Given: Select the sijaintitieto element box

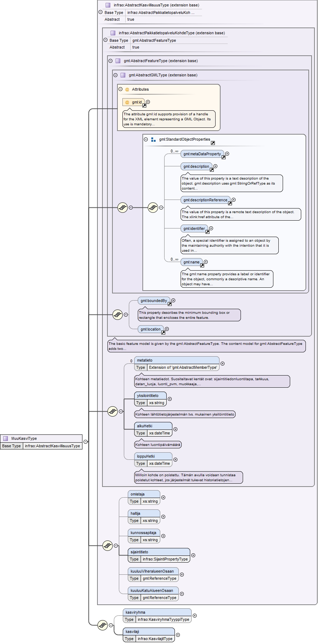Looking at the screenshot, I should coord(159,555).
